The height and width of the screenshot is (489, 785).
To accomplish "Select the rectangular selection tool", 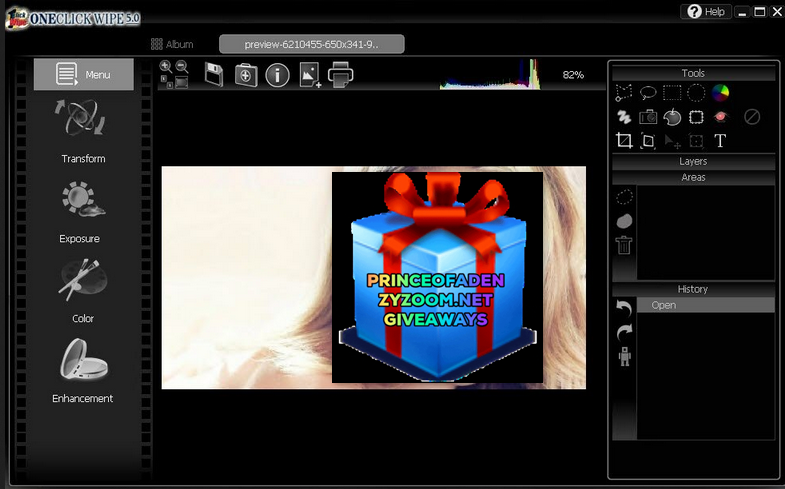I will pos(672,93).
